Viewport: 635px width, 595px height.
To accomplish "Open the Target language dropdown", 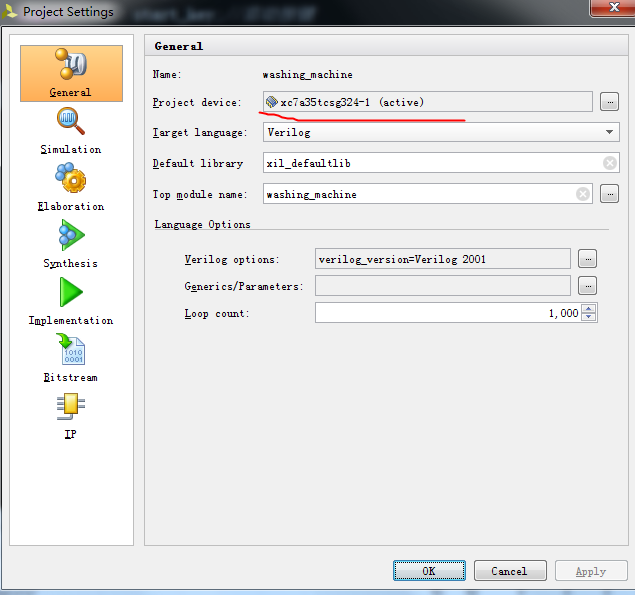I will [x=441, y=132].
